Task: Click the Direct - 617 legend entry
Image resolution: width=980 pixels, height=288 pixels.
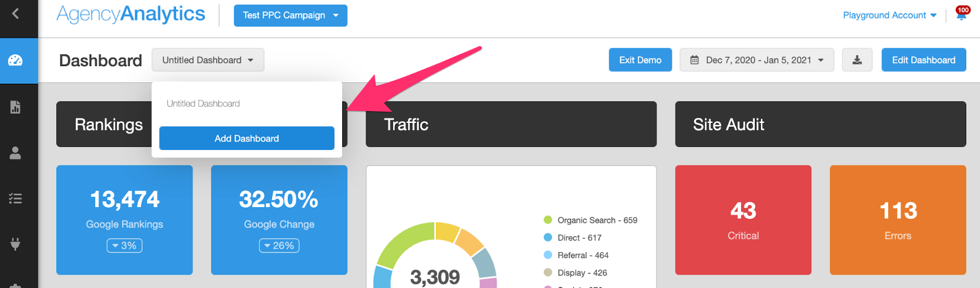Action: 573,238
